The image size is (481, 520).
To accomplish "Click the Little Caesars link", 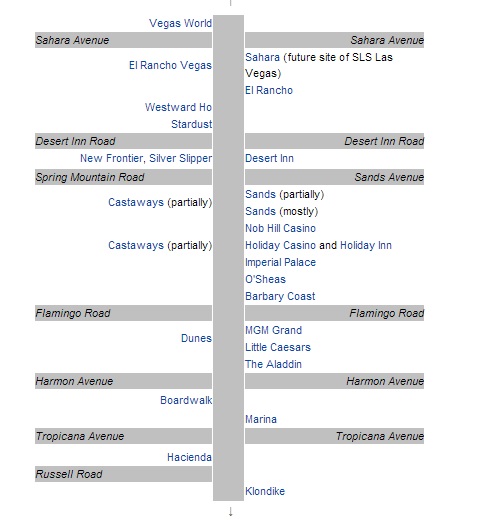I will (278, 347).
